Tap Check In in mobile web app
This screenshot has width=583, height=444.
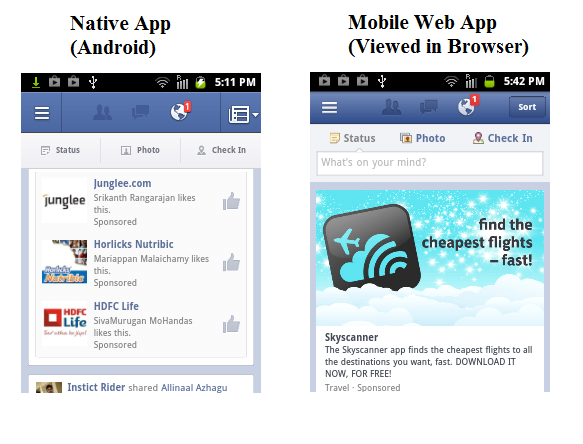[x=502, y=138]
